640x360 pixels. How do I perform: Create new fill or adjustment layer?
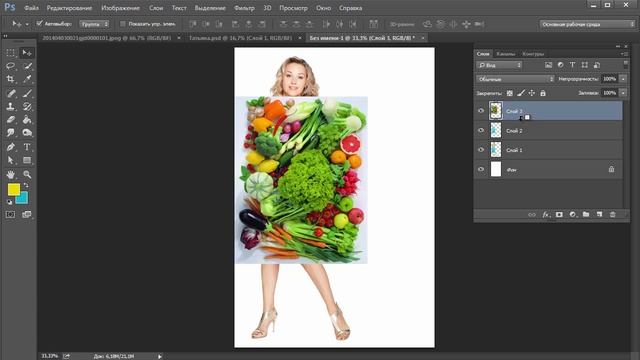(573, 215)
